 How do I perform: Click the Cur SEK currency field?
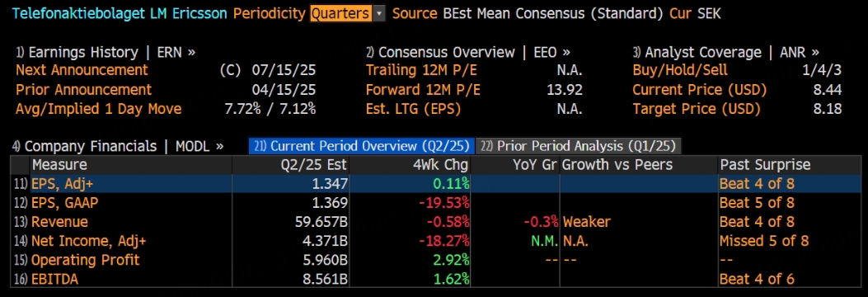[x=695, y=13]
